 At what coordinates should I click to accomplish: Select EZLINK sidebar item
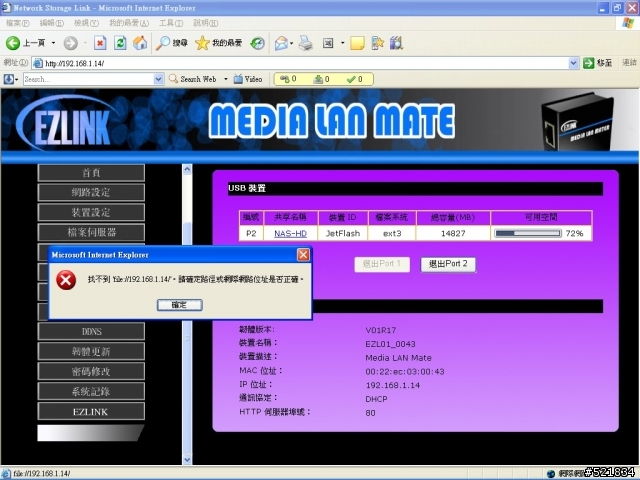(91, 411)
